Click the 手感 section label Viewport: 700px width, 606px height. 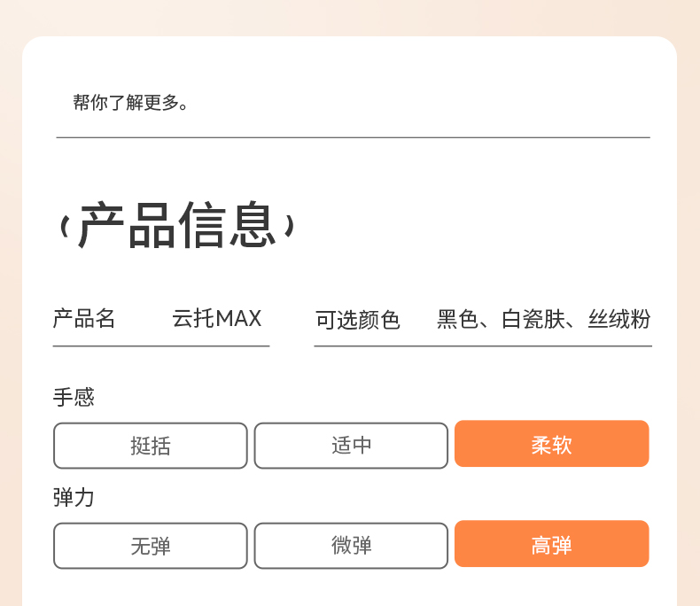(x=74, y=397)
